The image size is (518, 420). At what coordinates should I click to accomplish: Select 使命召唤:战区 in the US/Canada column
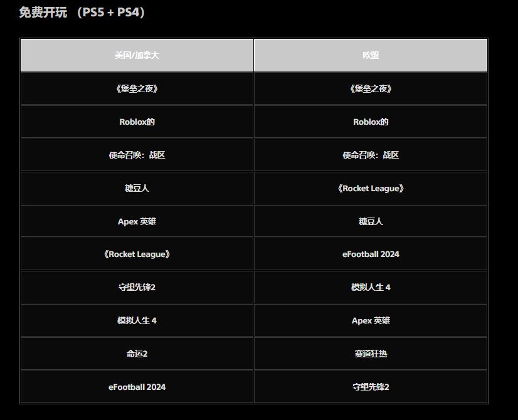pyautogui.click(x=137, y=155)
